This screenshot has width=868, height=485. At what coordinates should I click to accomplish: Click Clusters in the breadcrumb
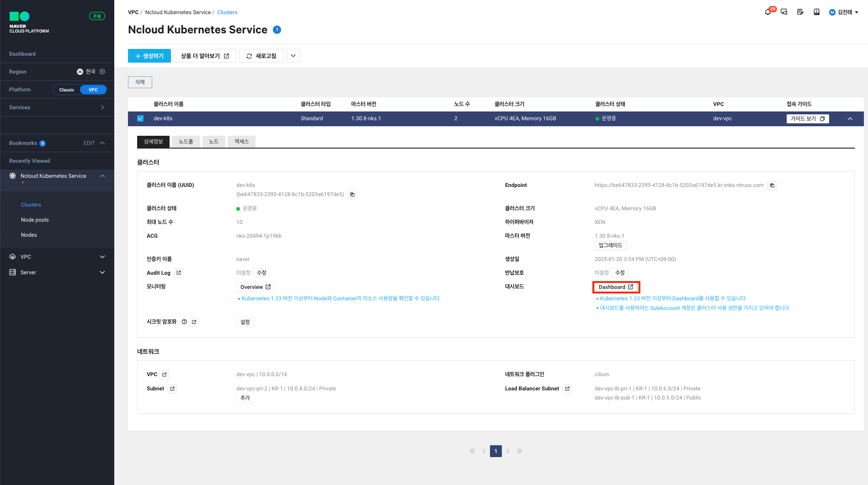[227, 12]
